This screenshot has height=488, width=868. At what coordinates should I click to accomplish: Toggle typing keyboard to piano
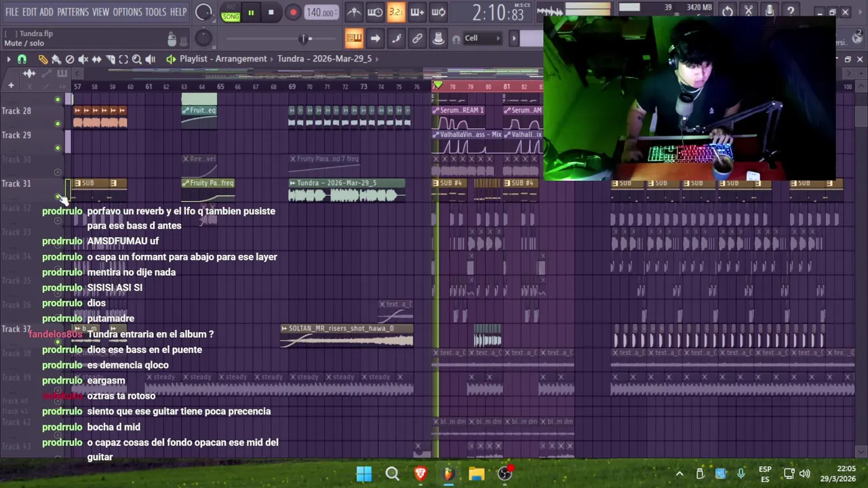point(354,38)
